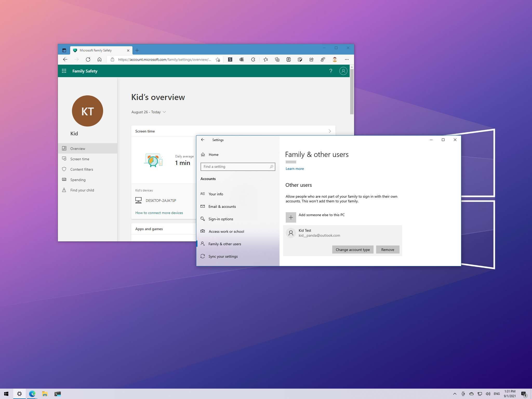Select Content filters in Family Safety sidebar

82,169
